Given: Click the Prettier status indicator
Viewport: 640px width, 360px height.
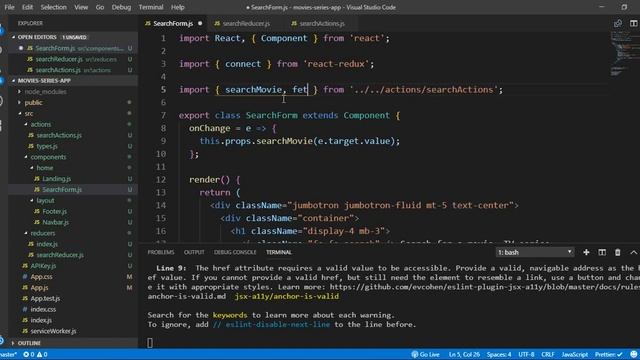Looking at the screenshot, I should pos(608,354).
